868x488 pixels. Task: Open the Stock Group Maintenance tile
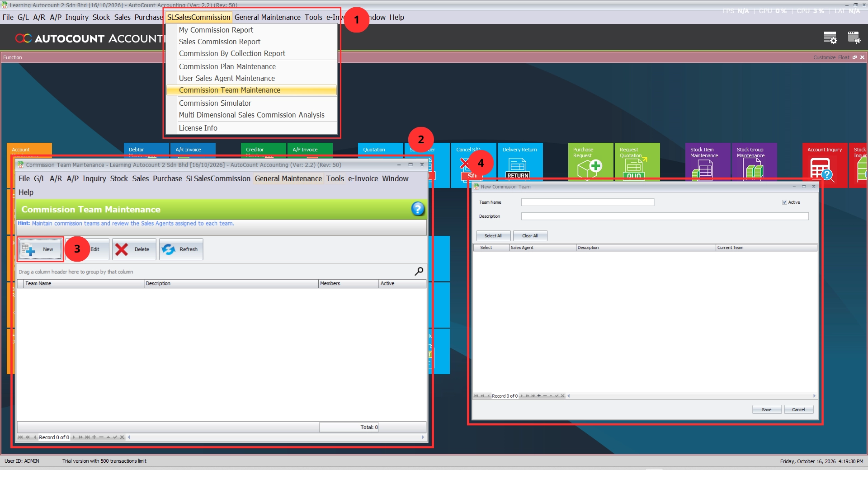[754, 163]
